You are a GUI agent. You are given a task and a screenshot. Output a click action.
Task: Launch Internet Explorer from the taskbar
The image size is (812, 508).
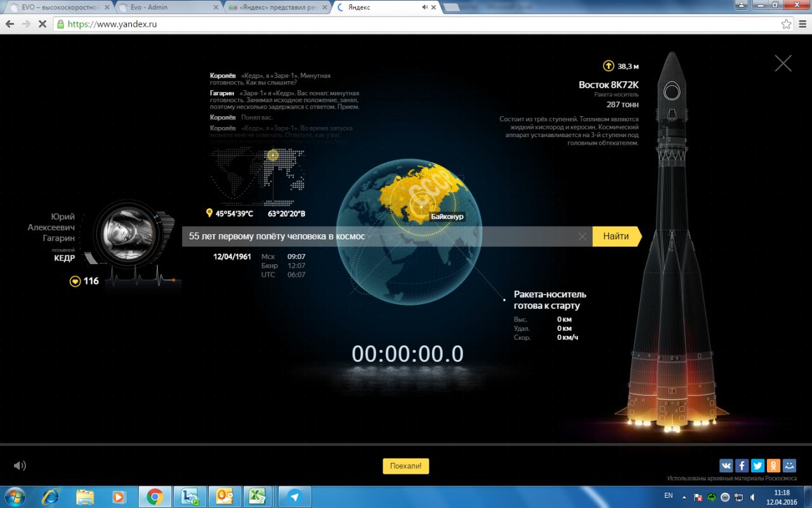point(51,496)
